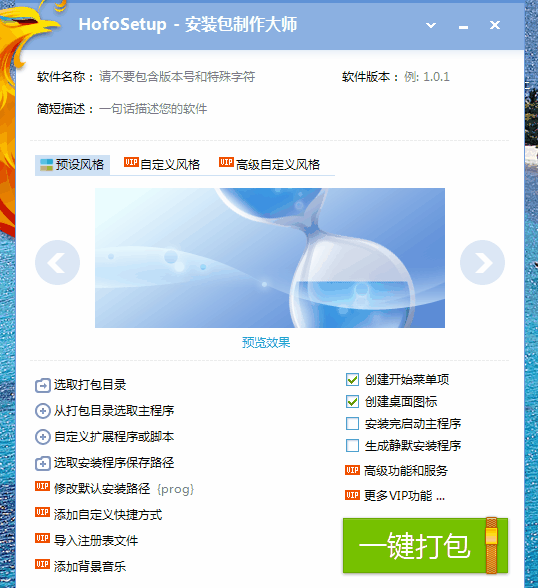Click the 自定义扩展程序或脚本 option
This screenshot has width=538, height=588.
coord(114,436)
